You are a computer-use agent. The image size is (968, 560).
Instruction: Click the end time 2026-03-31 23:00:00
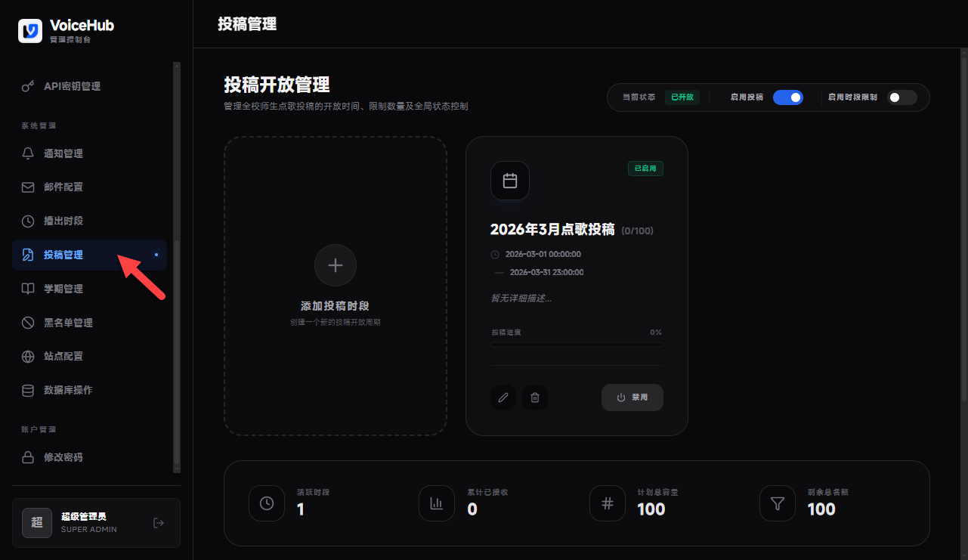pyautogui.click(x=546, y=272)
